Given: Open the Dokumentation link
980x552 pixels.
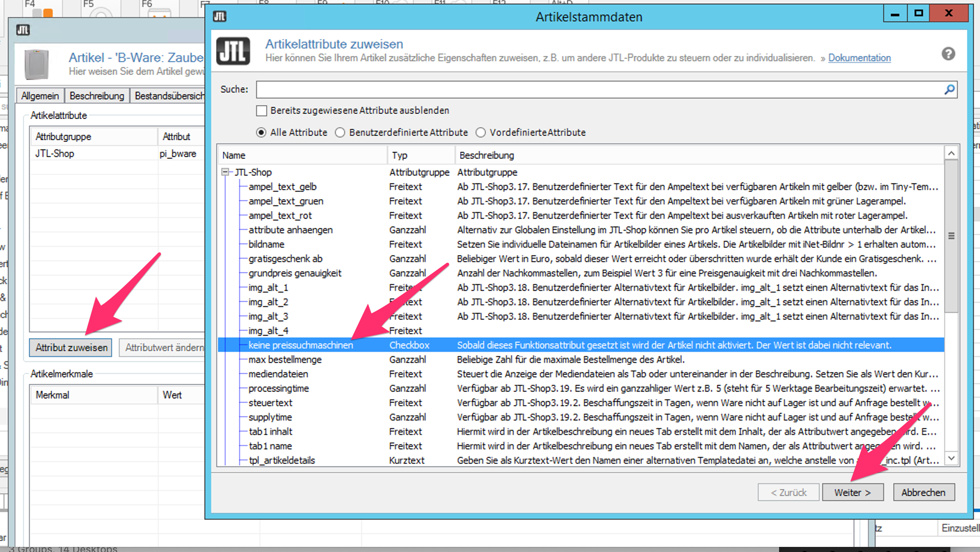Looking at the screenshot, I should click(859, 58).
